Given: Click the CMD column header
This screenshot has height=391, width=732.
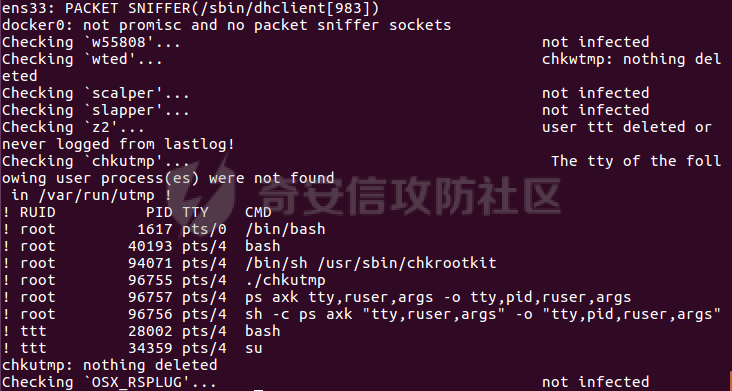Looking at the screenshot, I should coord(258,212).
